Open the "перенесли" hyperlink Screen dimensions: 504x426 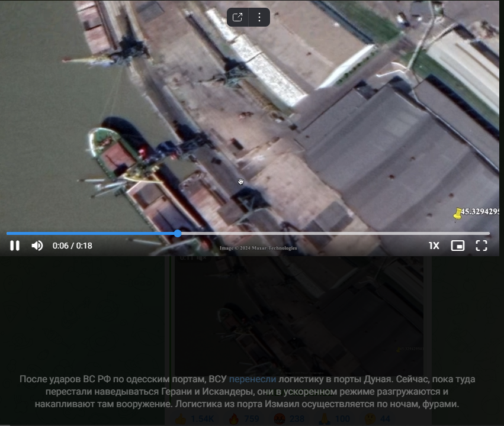[252, 379]
